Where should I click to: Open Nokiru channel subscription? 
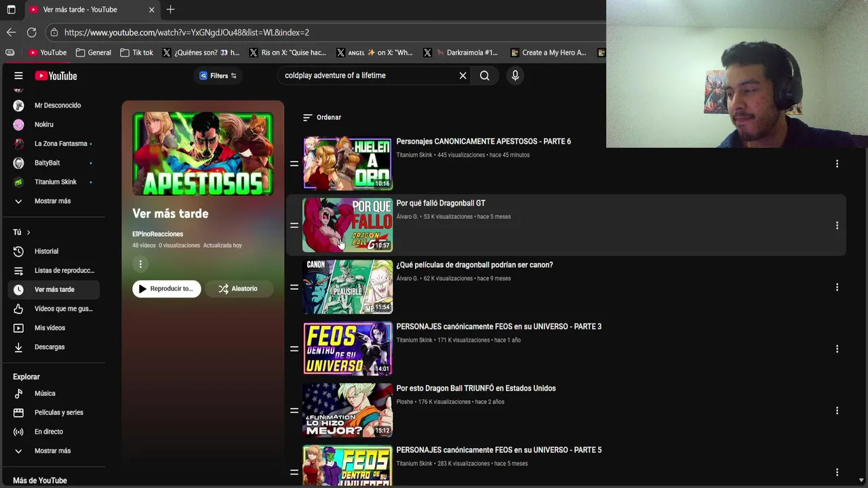(54, 125)
